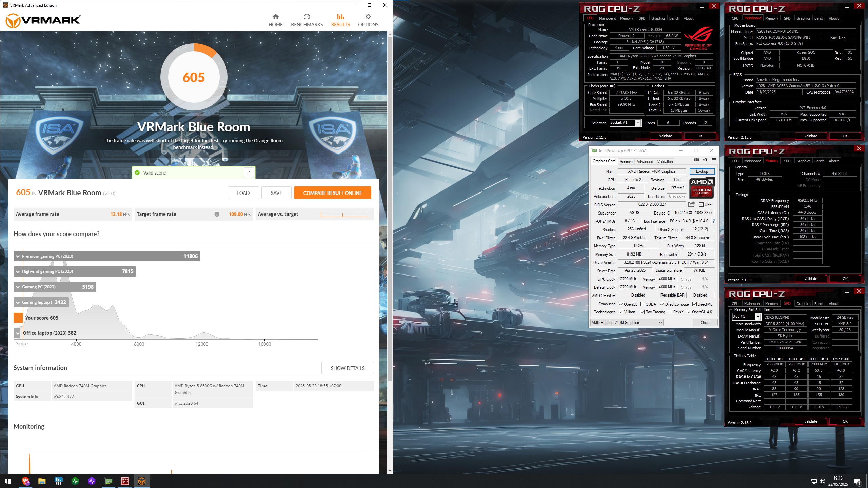The width and height of the screenshot is (868, 488).
Task: Go to VRMark HOME page
Action: pyautogui.click(x=275, y=20)
